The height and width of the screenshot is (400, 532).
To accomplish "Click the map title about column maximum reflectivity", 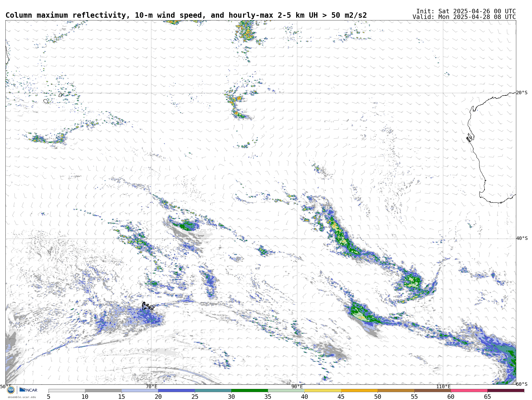I will 186,15.
